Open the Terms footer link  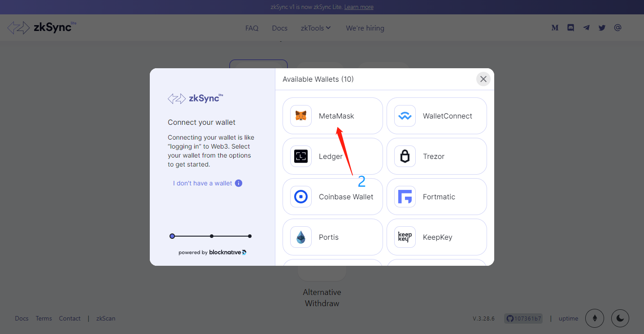(44, 318)
